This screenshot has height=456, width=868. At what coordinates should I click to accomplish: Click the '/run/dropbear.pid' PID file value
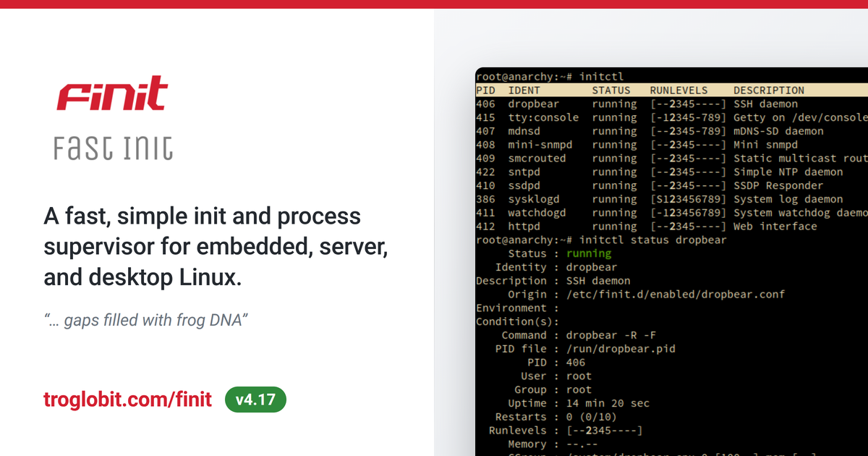(621, 349)
